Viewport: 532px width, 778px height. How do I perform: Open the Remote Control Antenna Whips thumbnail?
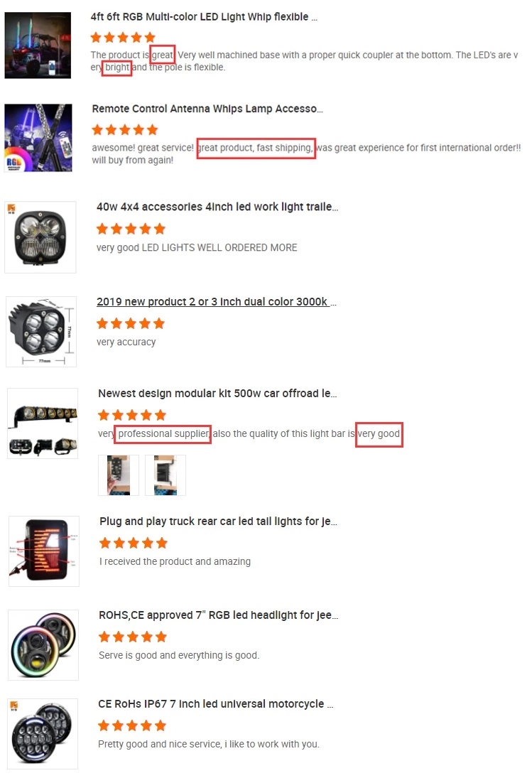point(38,137)
